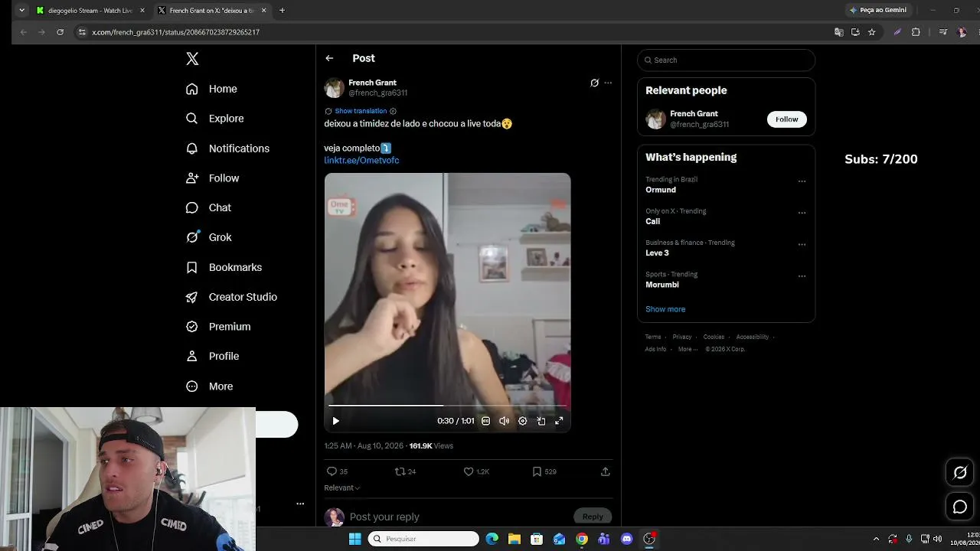Open the Relevant replies sort dropdown
Screen dimensions: 980x551
(x=342, y=487)
